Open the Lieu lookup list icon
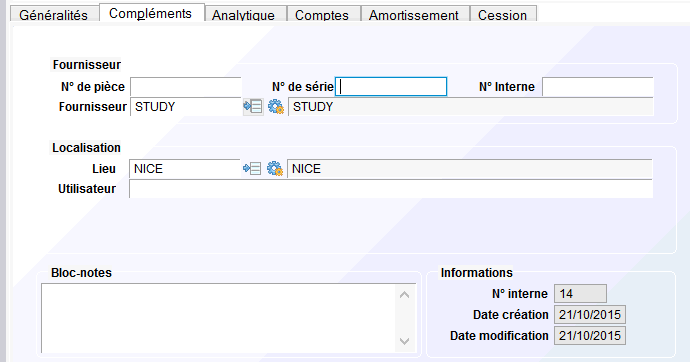 [x=252, y=168]
